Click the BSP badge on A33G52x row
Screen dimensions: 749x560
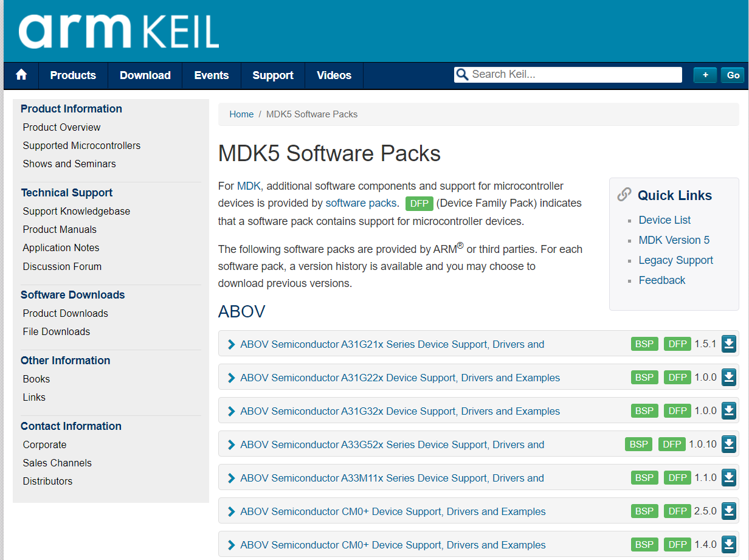point(639,444)
